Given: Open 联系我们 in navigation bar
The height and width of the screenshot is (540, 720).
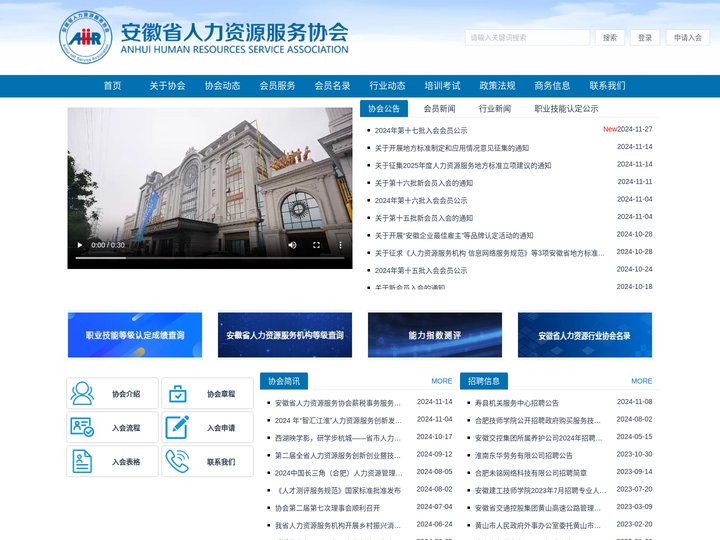Looking at the screenshot, I should point(607,86).
